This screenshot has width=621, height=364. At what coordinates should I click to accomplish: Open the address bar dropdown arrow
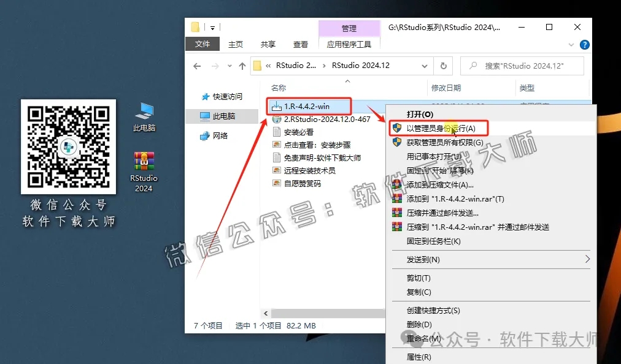[425, 66]
